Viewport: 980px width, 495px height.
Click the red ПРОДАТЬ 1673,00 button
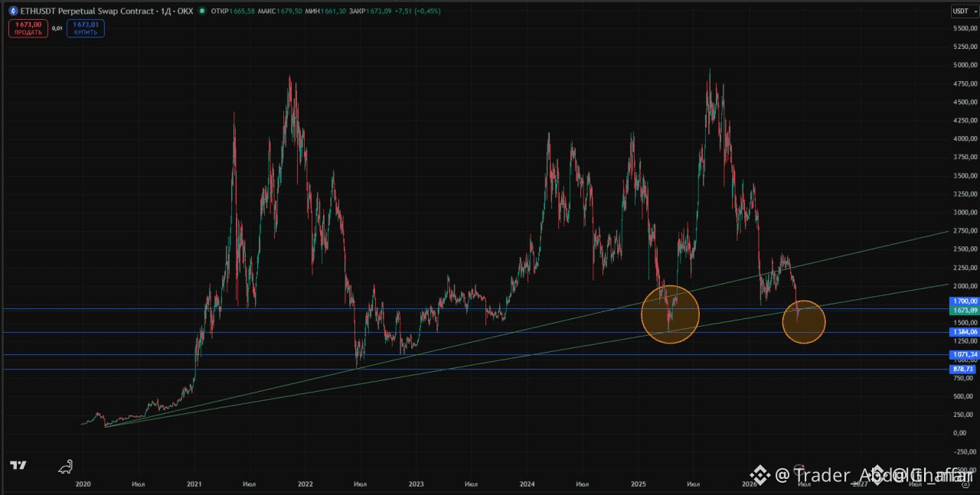tap(28, 28)
